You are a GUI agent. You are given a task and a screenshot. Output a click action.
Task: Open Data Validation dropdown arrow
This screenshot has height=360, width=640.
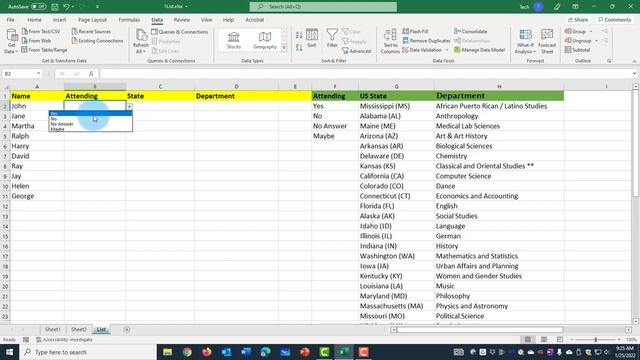pos(447,50)
